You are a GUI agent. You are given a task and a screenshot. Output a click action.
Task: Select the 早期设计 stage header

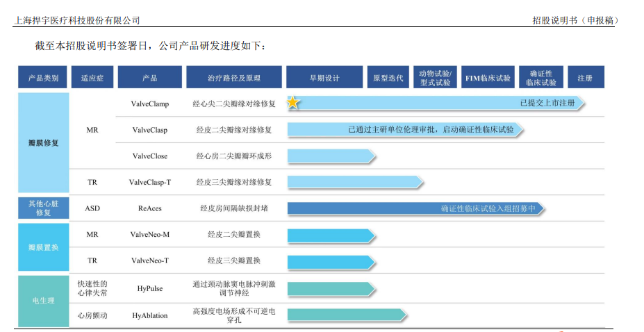click(324, 77)
